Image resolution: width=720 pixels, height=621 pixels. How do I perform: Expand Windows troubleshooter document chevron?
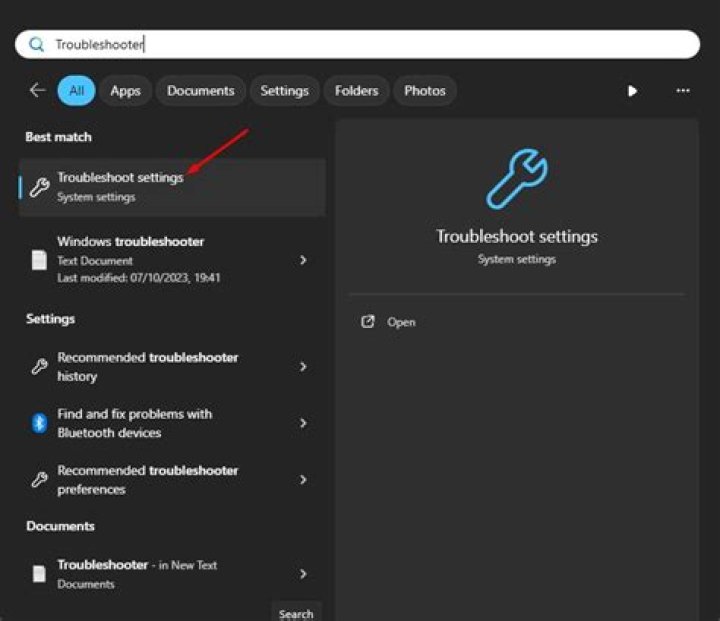click(303, 260)
